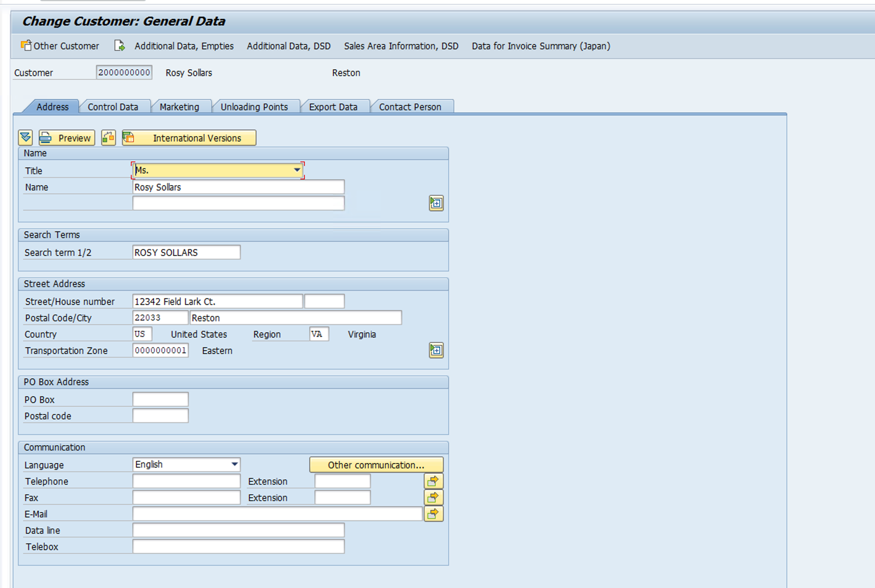
Task: Click the Search term field ROSY SOLLARS
Action: (186, 252)
